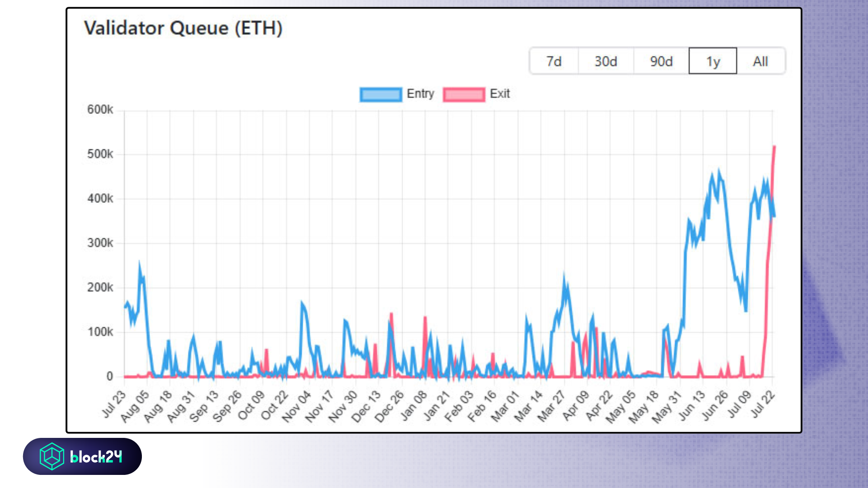Click the Jul 22 date label
Image resolution: width=868 pixels, height=488 pixels.
763,404
